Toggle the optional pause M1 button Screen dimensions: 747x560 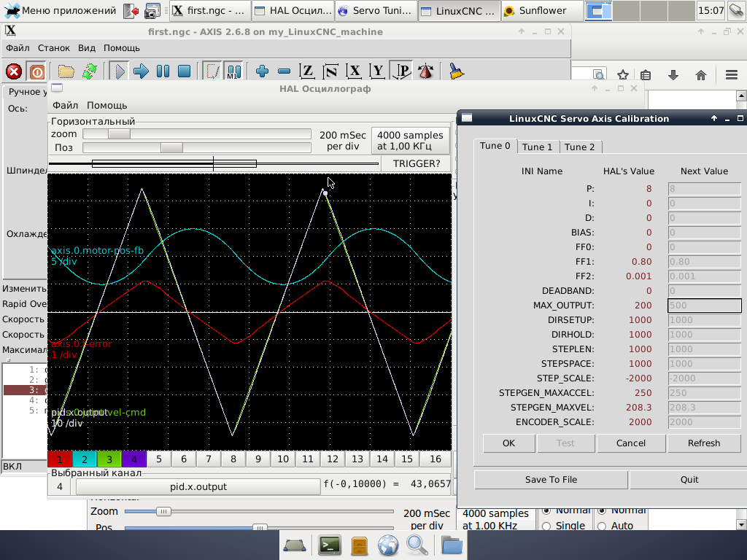233,71
